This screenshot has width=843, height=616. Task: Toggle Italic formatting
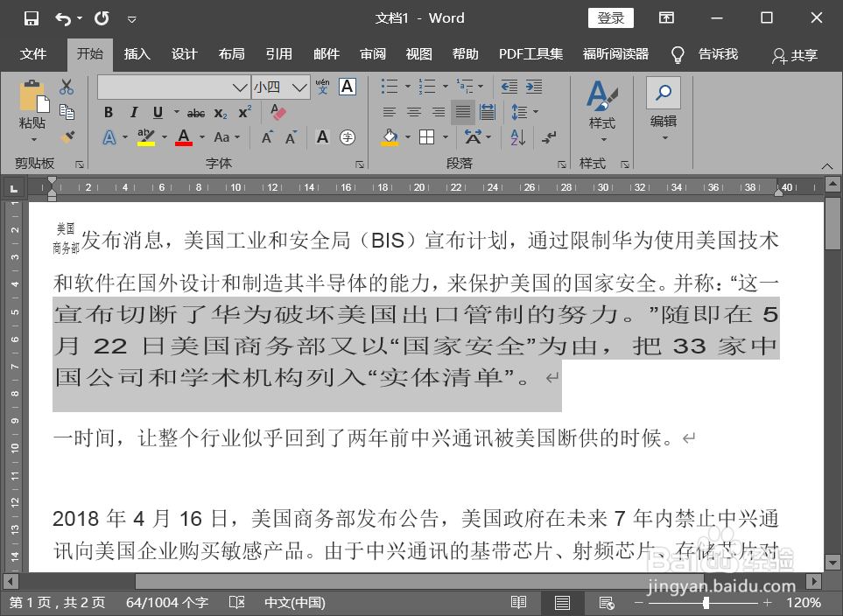(133, 112)
